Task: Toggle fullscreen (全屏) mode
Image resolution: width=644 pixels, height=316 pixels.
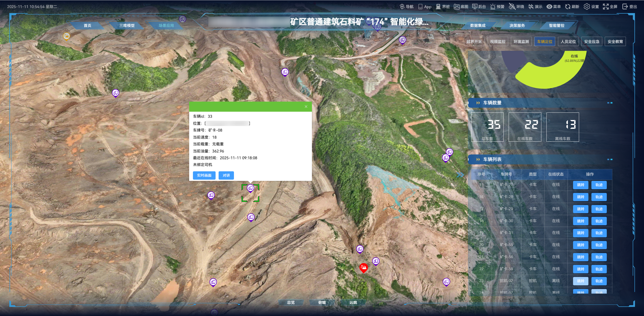Action: [606, 7]
